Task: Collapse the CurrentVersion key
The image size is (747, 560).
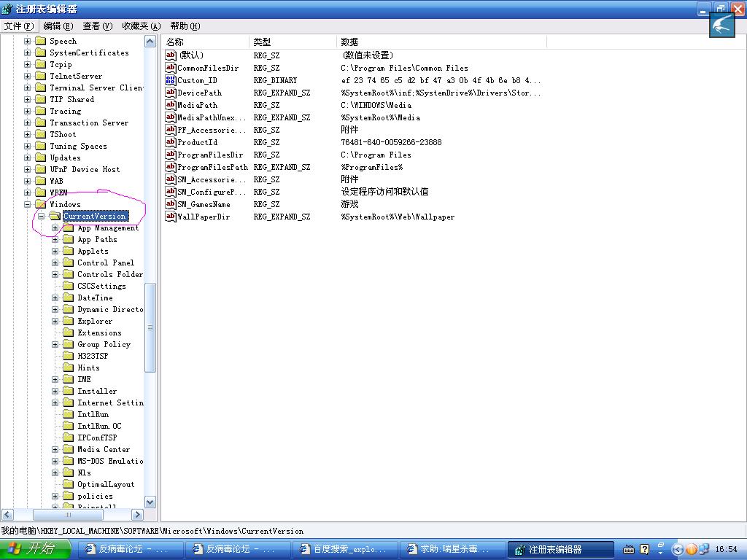Action: coord(42,216)
